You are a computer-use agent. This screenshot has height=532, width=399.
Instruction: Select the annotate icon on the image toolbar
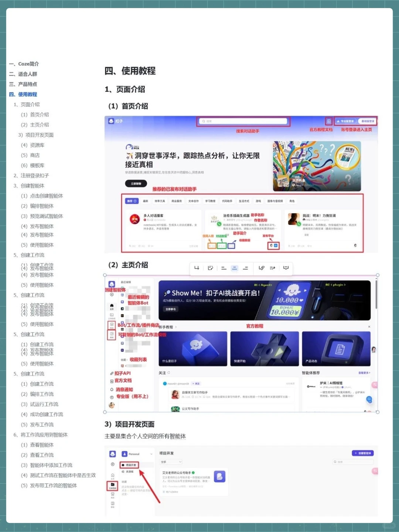tap(211, 269)
